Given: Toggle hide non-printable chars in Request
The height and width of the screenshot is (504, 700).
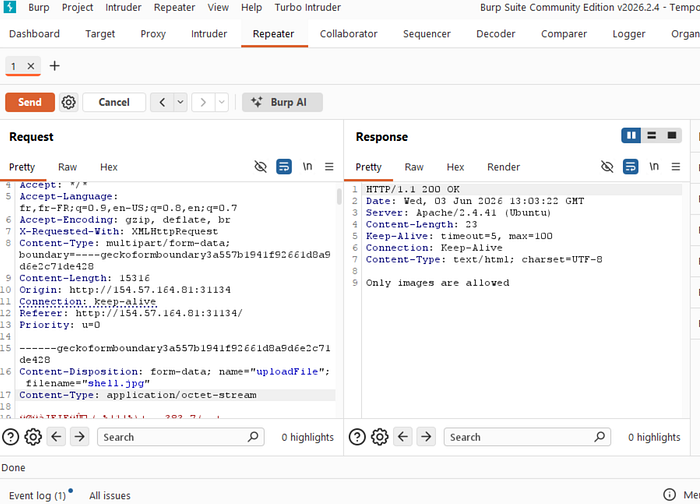Looking at the screenshot, I should click(261, 167).
